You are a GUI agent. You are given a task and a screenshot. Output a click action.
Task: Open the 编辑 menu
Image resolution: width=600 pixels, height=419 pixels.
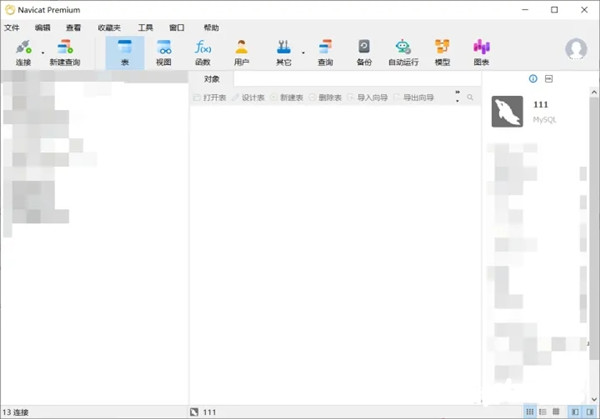42,28
